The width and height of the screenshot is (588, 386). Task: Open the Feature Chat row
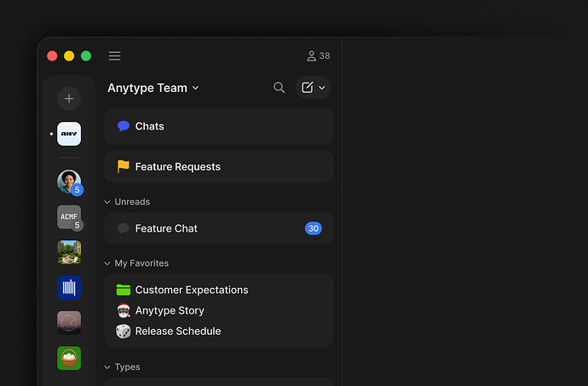[219, 228]
